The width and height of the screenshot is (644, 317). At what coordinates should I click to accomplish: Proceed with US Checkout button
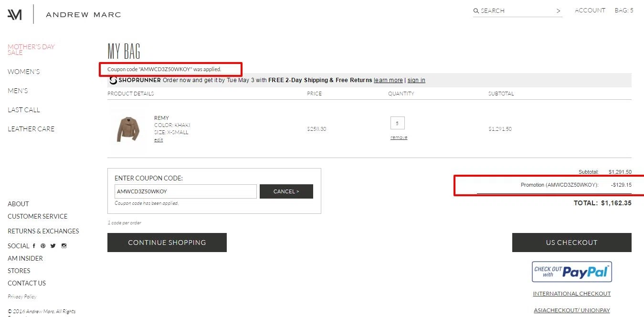pos(572,243)
